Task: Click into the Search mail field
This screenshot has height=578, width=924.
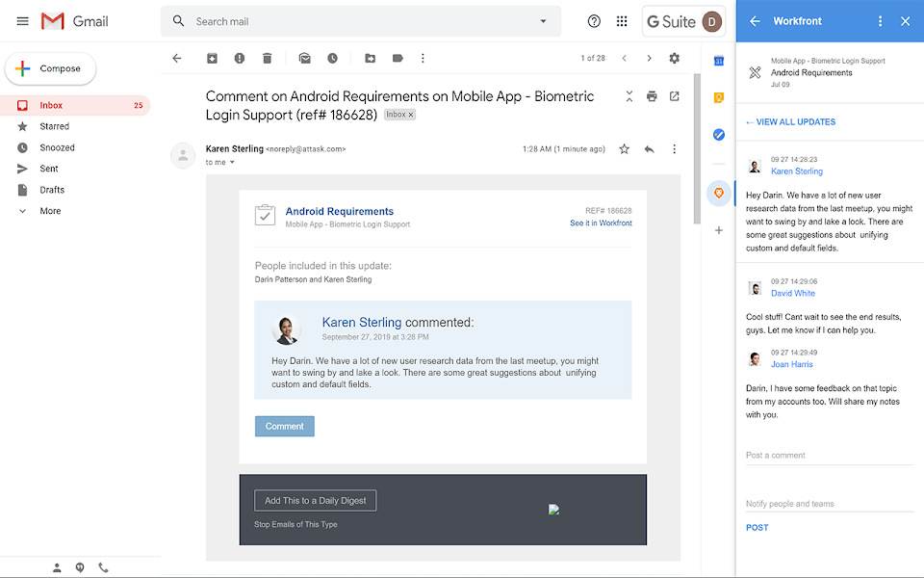Action: (x=360, y=21)
